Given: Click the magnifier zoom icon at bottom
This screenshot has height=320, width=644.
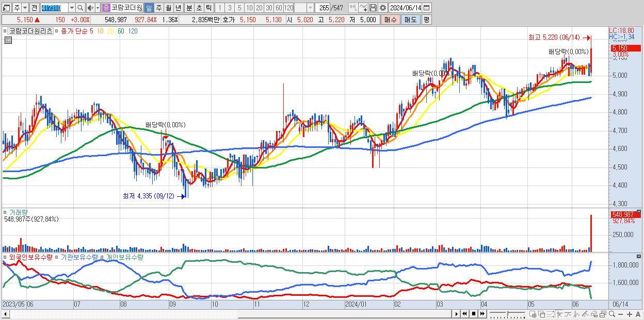Looking at the screenshot, I should pos(612,314).
